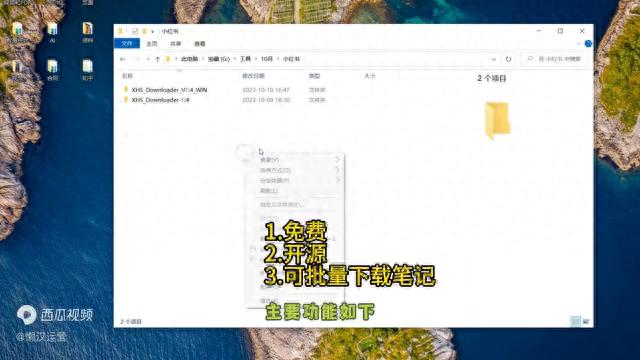Click the folder icon in the address bar
This screenshot has height=360, width=640.
[x=168, y=59]
